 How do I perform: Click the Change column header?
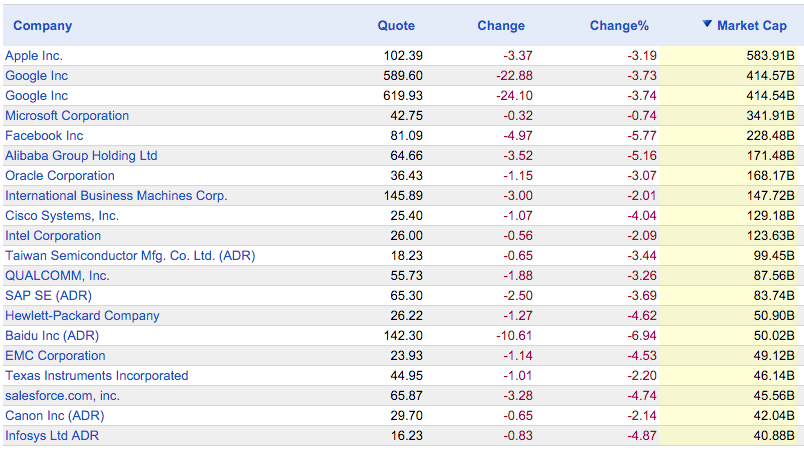coord(501,26)
